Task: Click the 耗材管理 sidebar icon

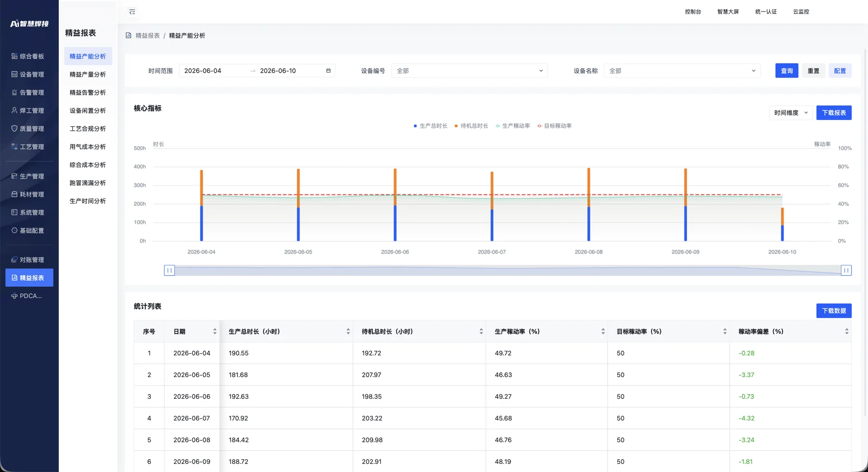Action: (x=14, y=194)
